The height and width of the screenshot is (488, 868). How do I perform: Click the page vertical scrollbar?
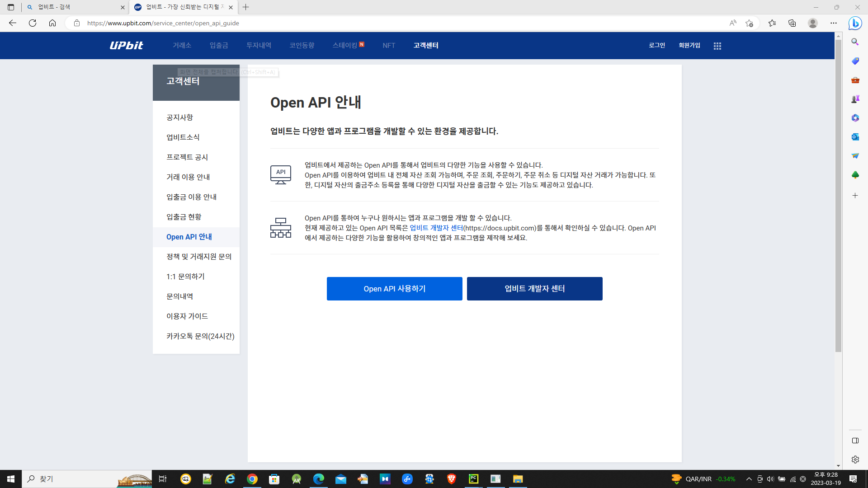coord(838,194)
